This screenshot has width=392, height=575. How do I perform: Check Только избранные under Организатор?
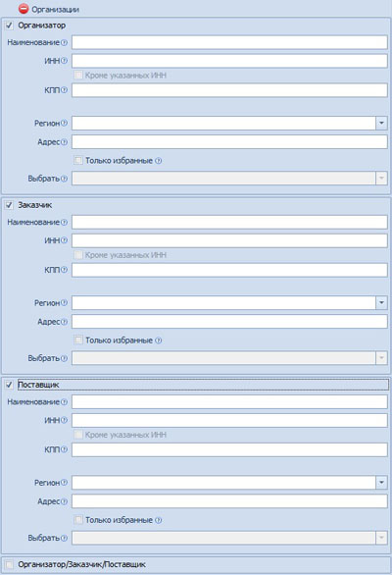tap(78, 160)
